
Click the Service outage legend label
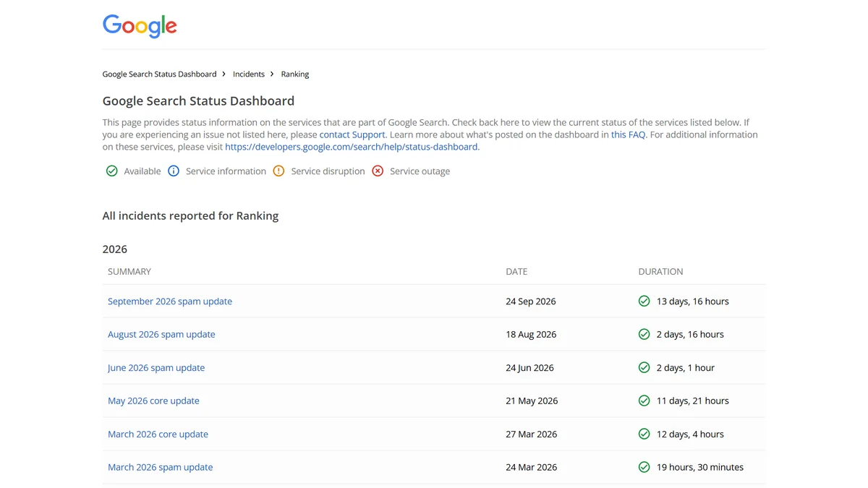click(x=420, y=171)
